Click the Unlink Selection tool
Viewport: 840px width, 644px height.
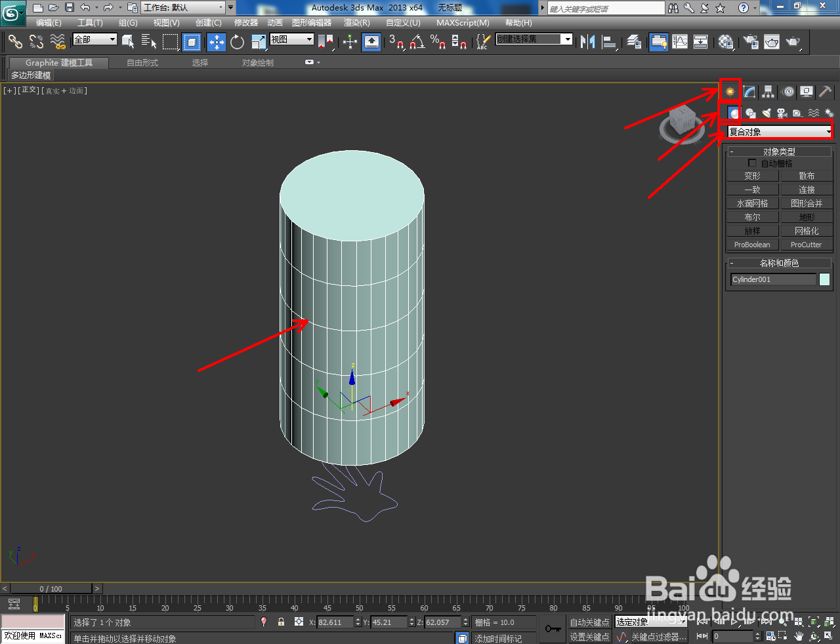coord(36,42)
